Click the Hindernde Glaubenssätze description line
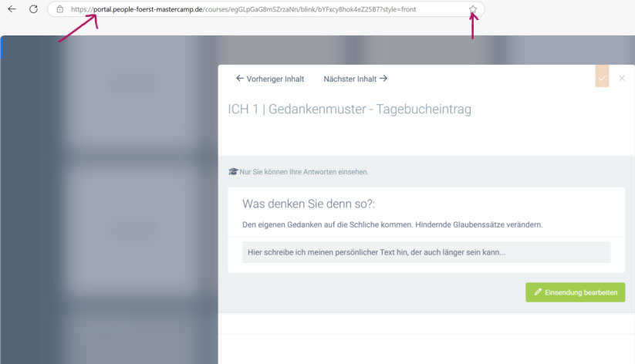This screenshot has width=635, height=364. pyautogui.click(x=393, y=224)
